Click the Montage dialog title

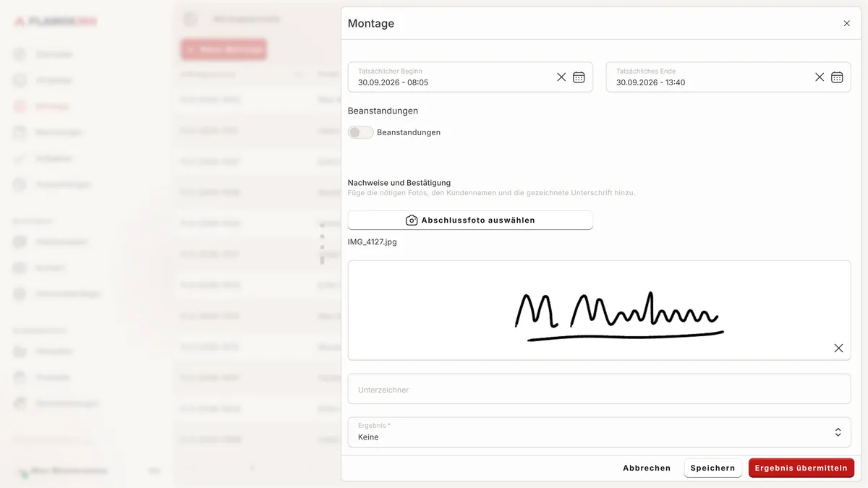tap(371, 23)
